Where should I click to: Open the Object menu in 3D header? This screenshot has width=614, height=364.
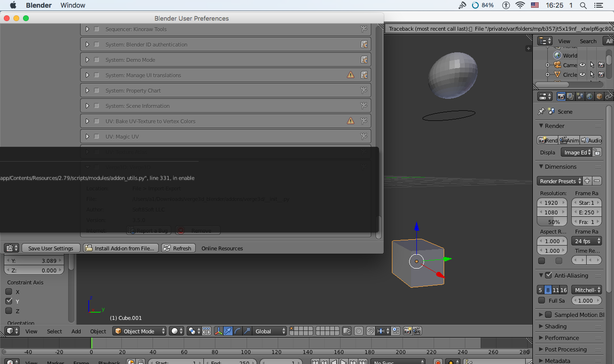(98, 331)
